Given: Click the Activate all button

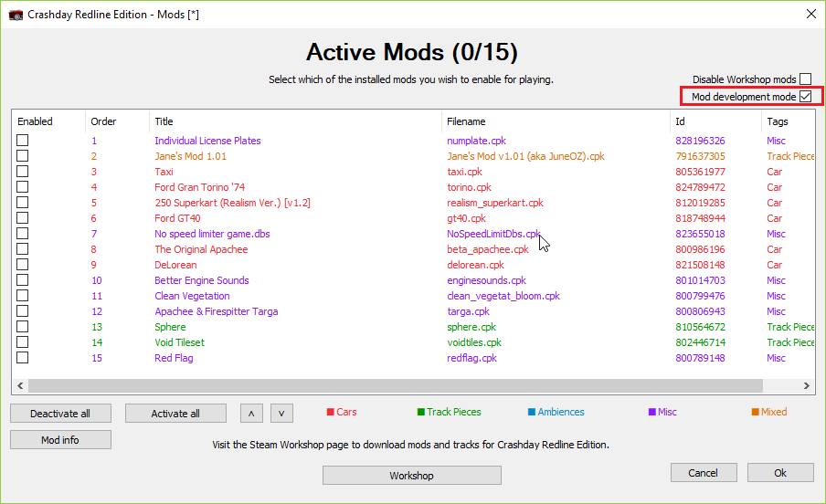Looking at the screenshot, I should click(175, 414).
